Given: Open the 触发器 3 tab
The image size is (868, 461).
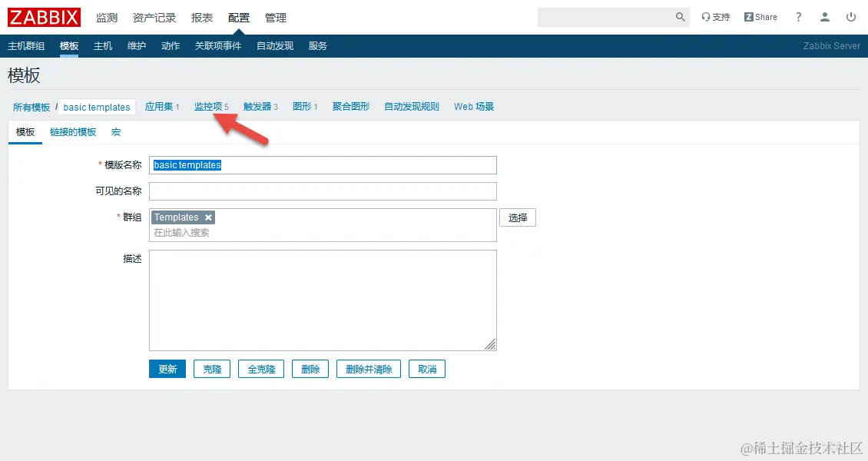Looking at the screenshot, I should tap(260, 106).
